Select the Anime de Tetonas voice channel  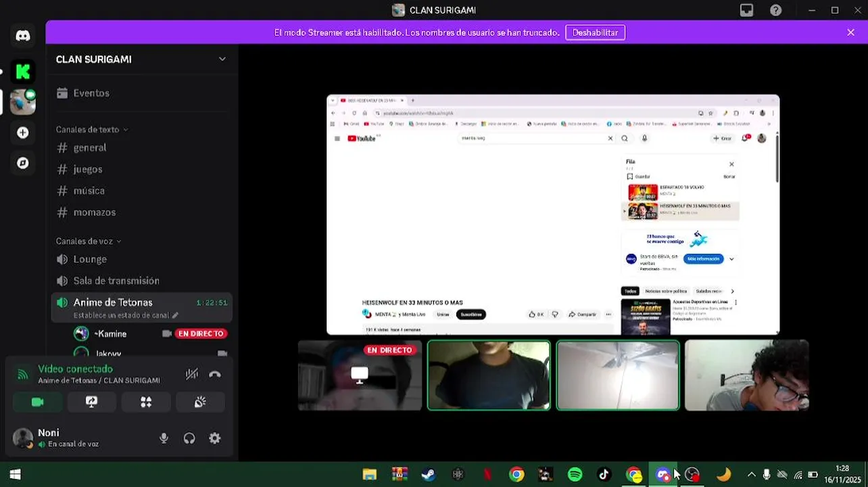click(142, 308)
